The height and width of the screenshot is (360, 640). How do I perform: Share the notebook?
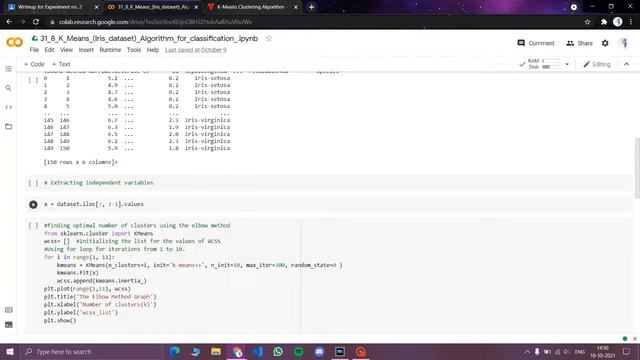579,43
